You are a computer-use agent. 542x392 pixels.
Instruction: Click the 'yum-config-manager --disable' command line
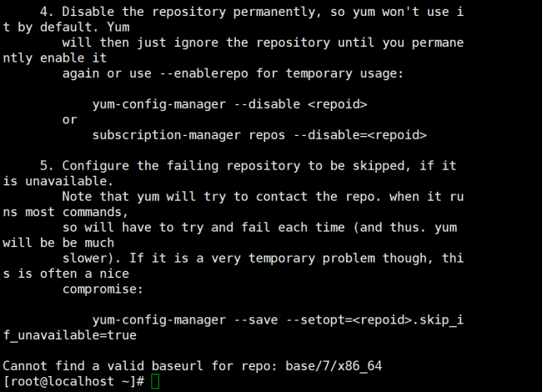(229, 104)
